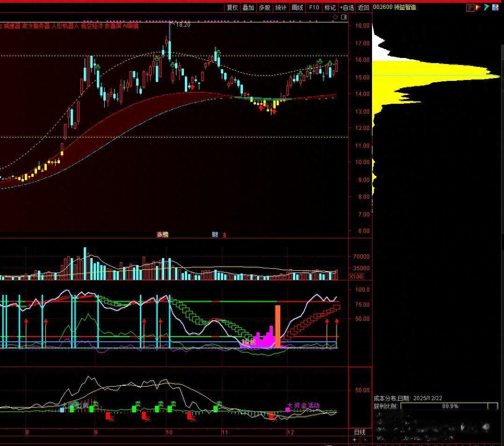Toggle the side panel icon above price axis

(x=344, y=17)
